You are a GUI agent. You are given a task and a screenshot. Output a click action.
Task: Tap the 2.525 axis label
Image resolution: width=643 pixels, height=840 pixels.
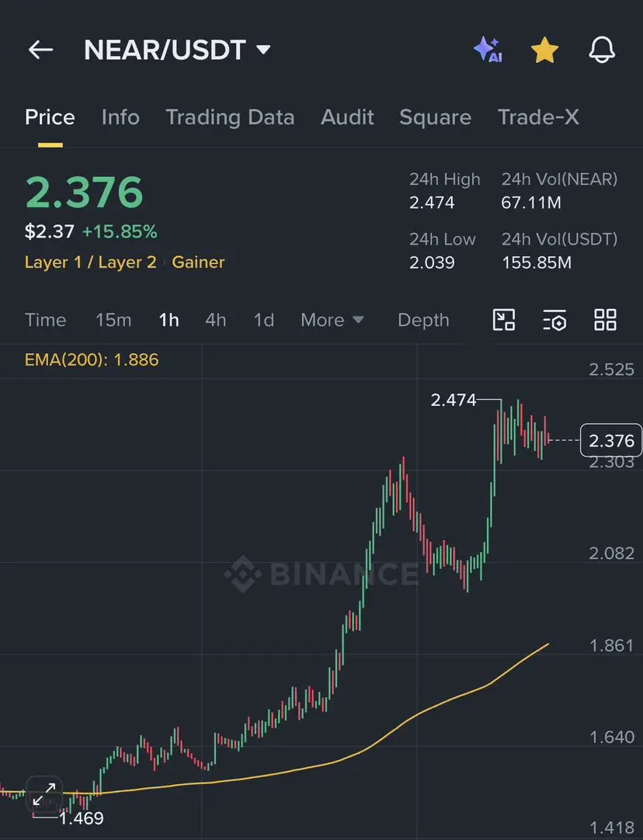coord(611,370)
